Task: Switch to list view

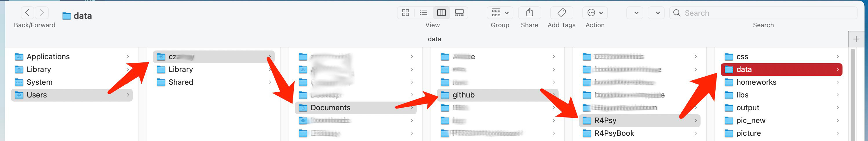Action: [x=423, y=13]
